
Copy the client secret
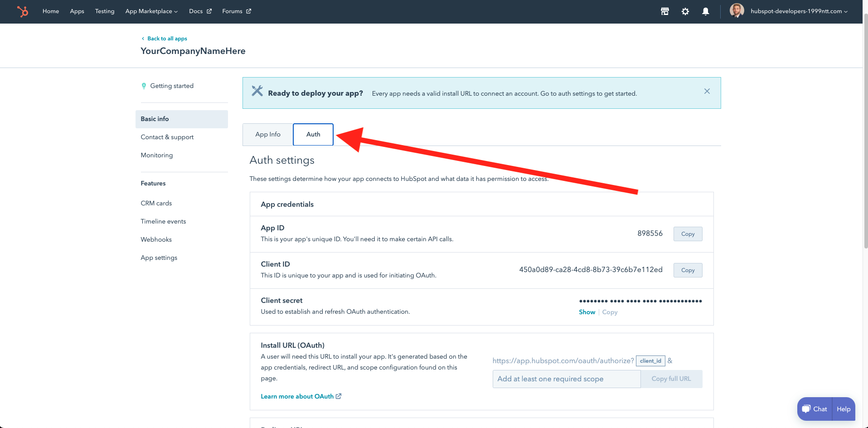pyautogui.click(x=610, y=312)
